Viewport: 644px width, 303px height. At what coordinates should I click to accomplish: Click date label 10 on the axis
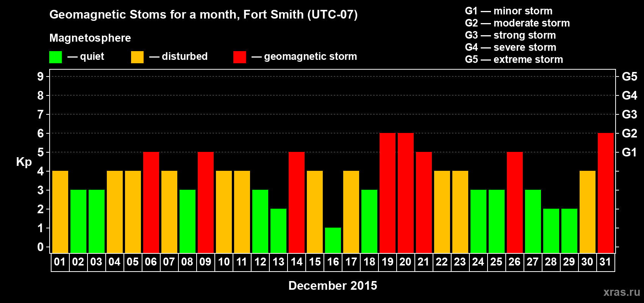(224, 262)
